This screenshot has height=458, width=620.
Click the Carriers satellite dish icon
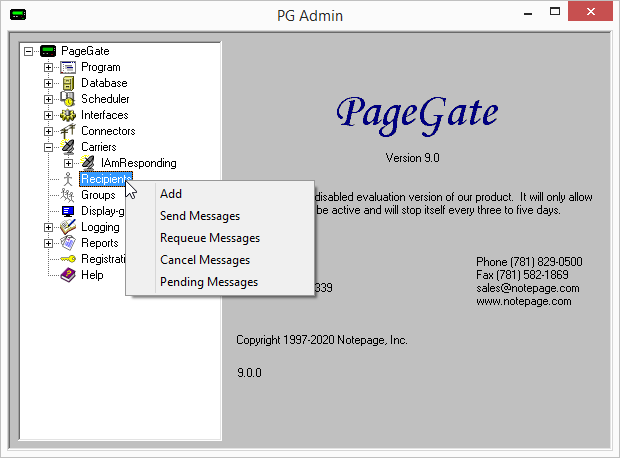coord(68,147)
